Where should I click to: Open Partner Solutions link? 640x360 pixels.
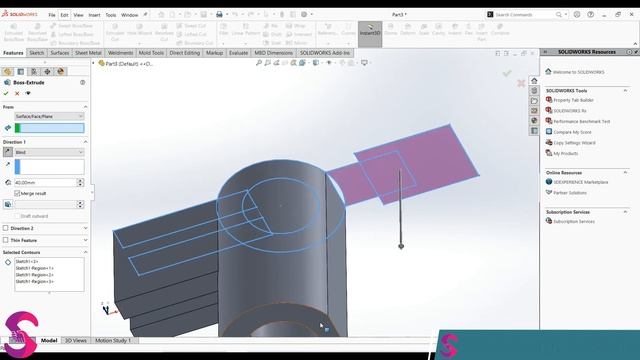pos(570,193)
